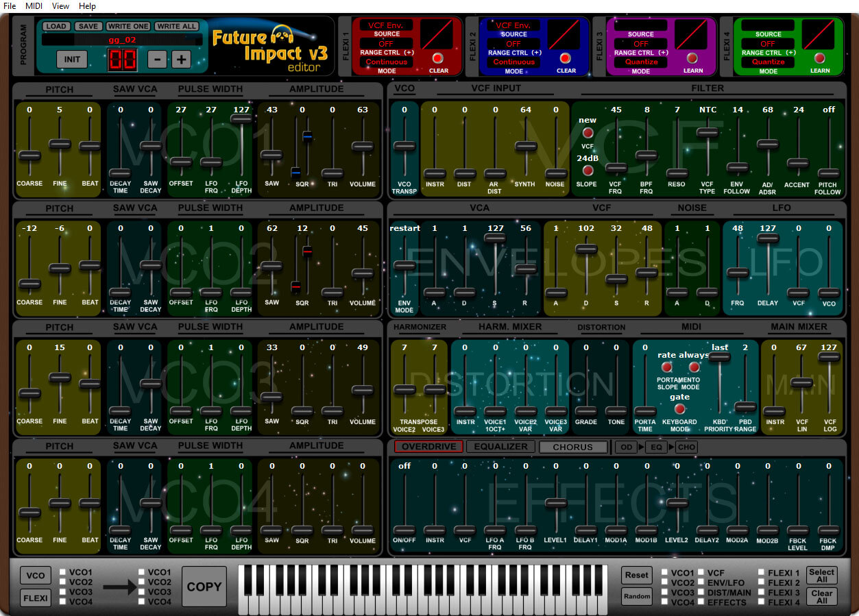Toggle the 'new' VCF LED button
Screen dimensions: 859x616
tap(588, 133)
